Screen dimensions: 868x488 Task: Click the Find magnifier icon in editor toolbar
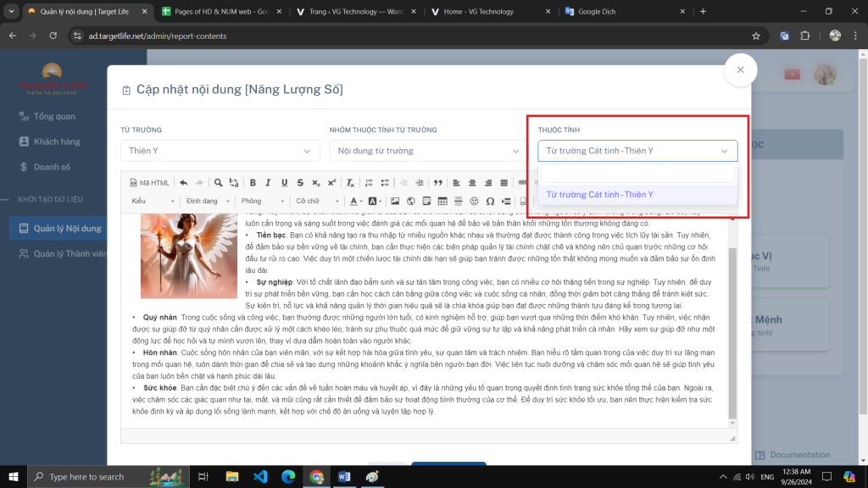[x=218, y=183]
